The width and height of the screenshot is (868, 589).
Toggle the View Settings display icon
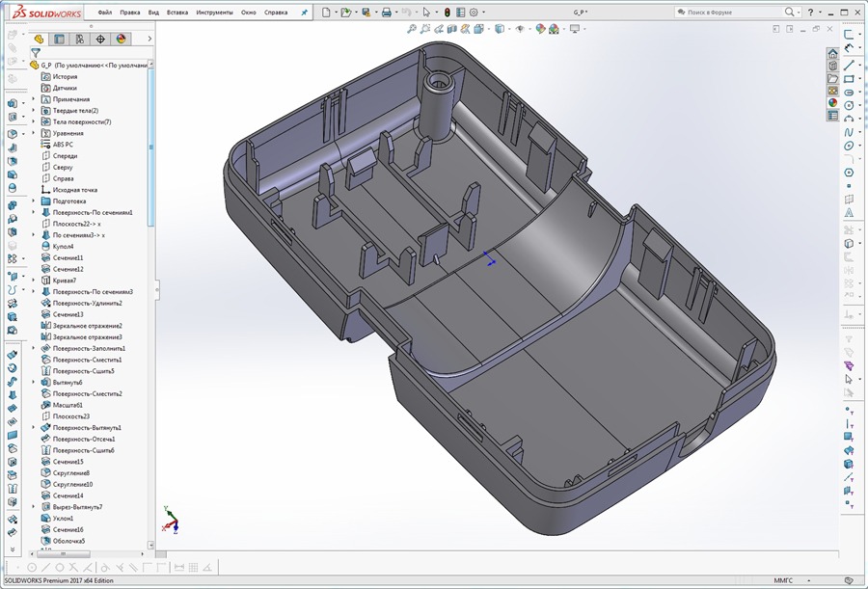point(573,30)
